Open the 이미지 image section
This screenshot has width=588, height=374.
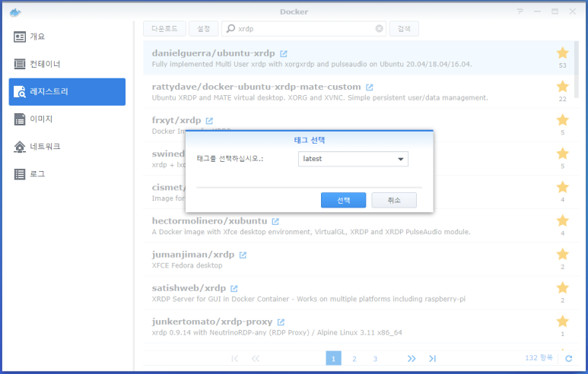(x=67, y=119)
